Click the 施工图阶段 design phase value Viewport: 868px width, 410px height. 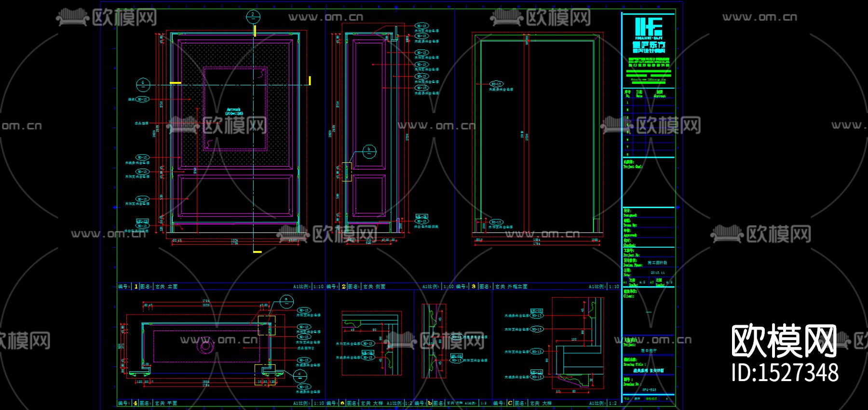[x=657, y=263]
